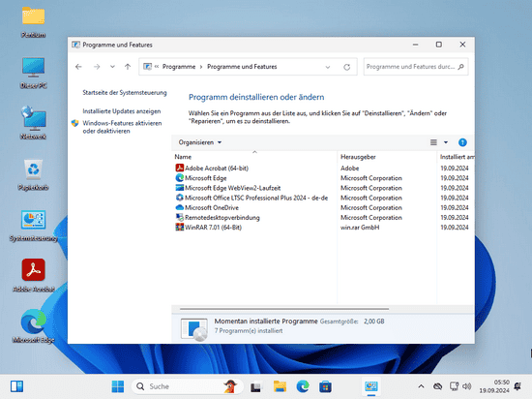The width and height of the screenshot is (532, 399).
Task: Go back with the left arrow
Action: point(78,67)
